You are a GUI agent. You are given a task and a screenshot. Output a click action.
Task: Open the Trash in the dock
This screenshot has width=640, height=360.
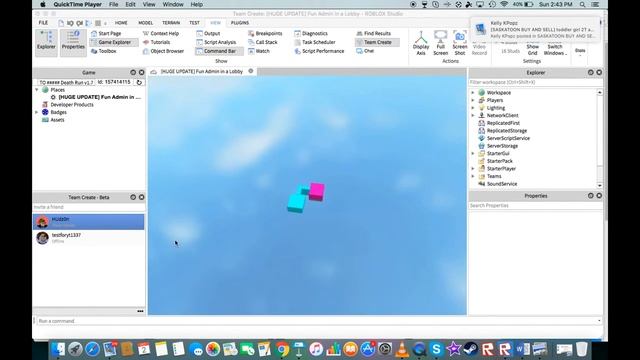pyautogui.click(x=581, y=349)
